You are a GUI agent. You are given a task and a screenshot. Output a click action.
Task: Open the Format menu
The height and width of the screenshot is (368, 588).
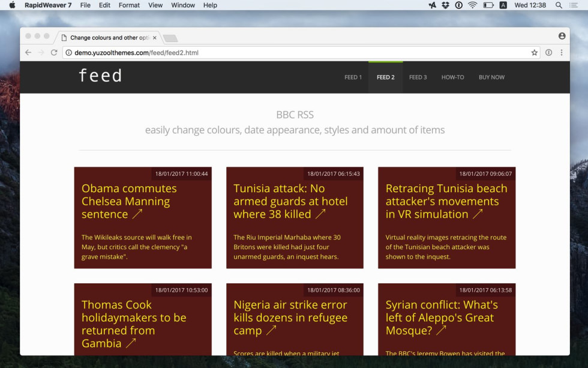point(129,5)
